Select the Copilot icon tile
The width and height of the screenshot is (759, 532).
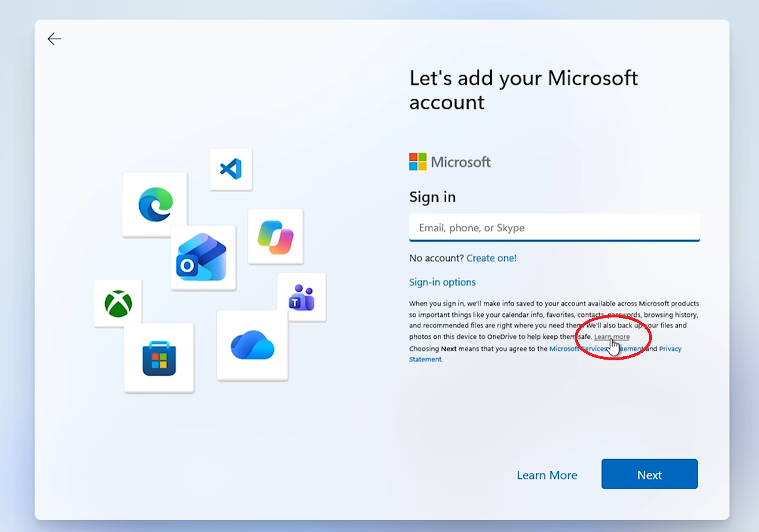click(x=276, y=237)
